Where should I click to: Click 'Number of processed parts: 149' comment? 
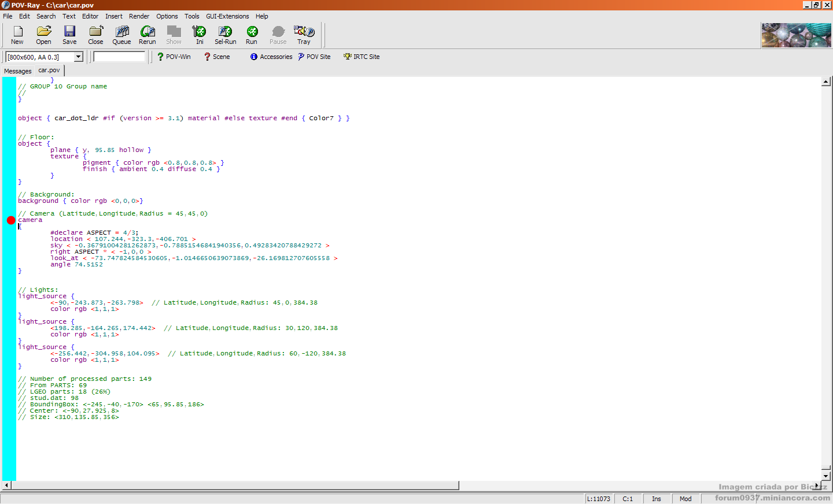tap(84, 379)
